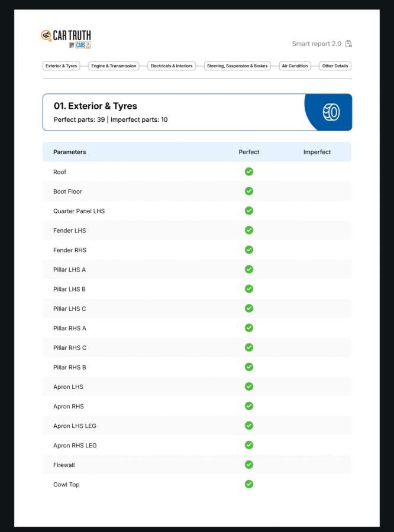
Task: Click the check icon for Pillar LHS A
Action: click(249, 270)
